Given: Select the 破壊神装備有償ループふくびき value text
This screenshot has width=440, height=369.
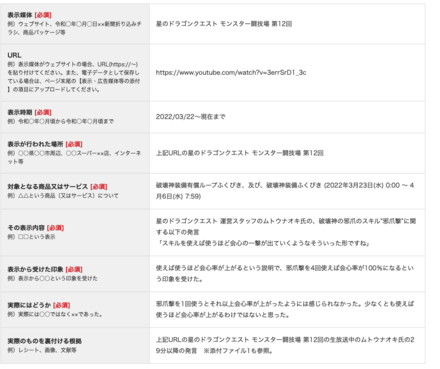Looking at the screenshot, I should pos(285,191).
